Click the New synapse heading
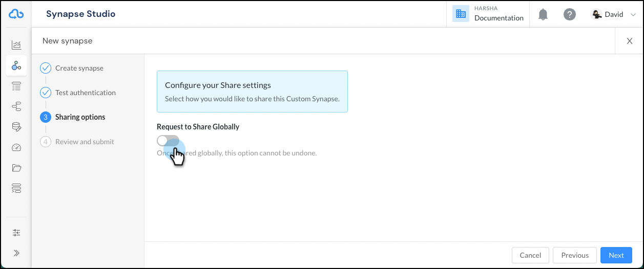 pyautogui.click(x=68, y=41)
